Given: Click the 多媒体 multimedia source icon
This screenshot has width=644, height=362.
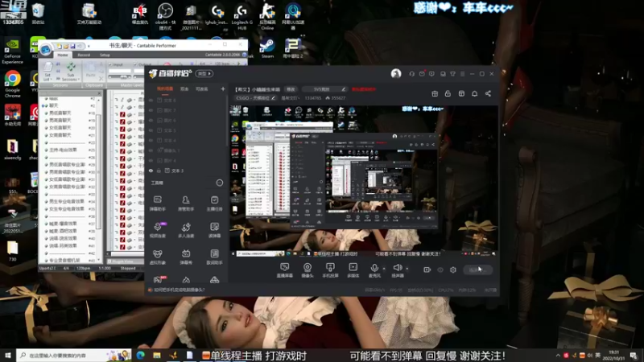Looking at the screenshot, I should pyautogui.click(x=353, y=268).
